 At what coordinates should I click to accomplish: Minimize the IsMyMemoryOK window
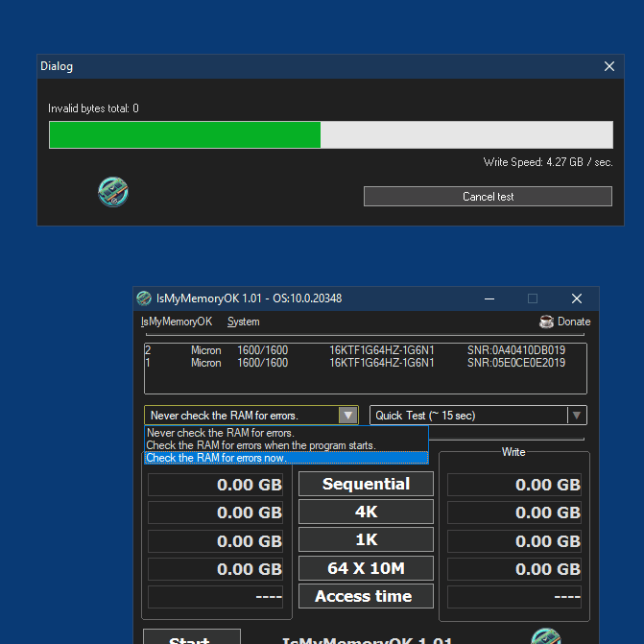489,298
